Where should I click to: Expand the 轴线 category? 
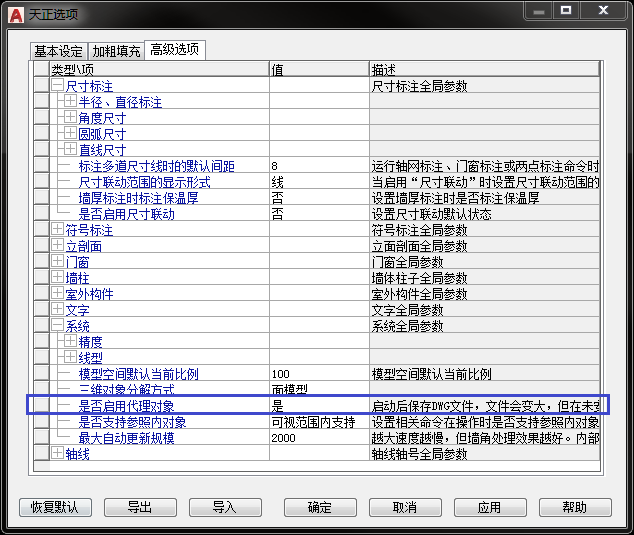click(57, 454)
